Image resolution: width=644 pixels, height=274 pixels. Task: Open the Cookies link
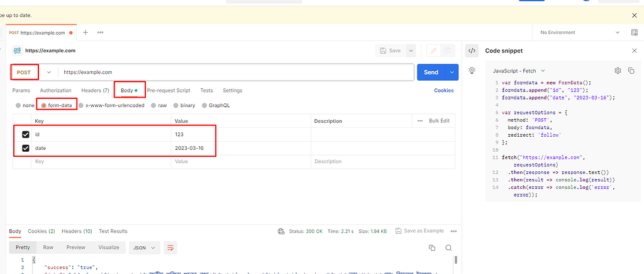tap(443, 91)
